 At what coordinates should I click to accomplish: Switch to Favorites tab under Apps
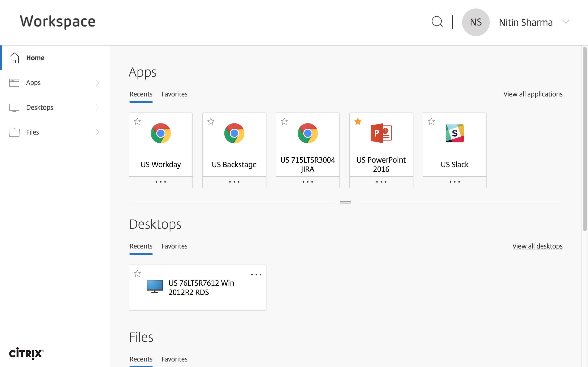175,94
